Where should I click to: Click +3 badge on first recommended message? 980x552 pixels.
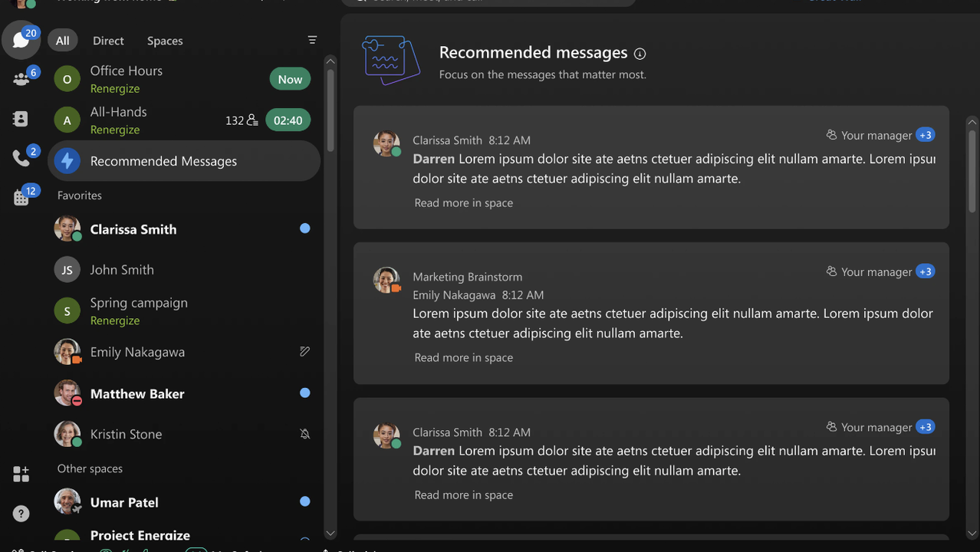click(x=925, y=135)
